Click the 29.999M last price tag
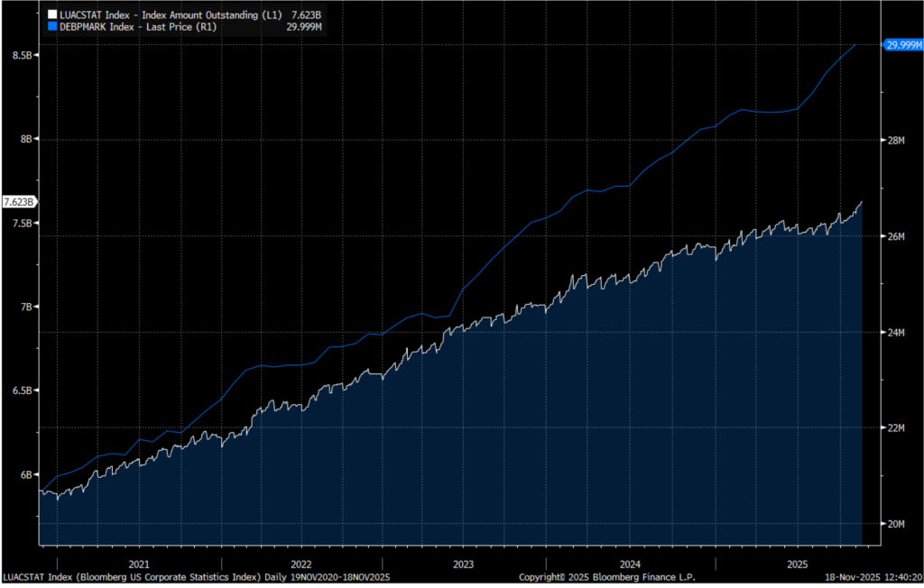The width and height of the screenshot is (924, 588). (902, 44)
